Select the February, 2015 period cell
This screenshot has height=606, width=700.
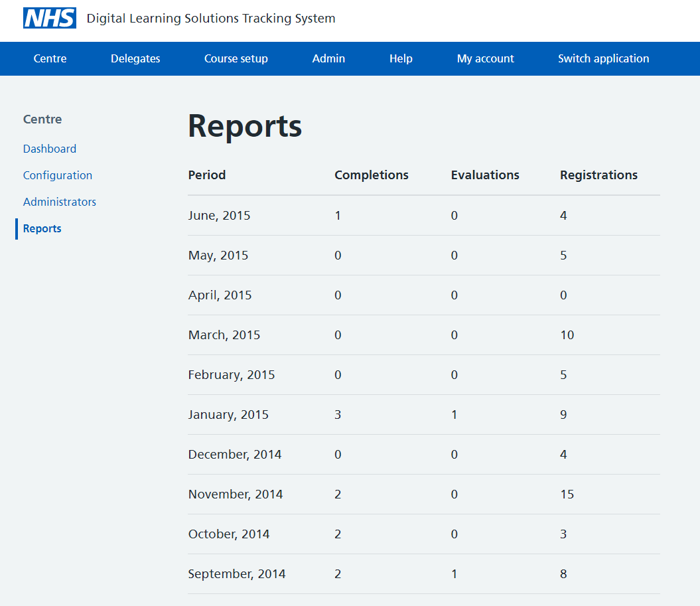(232, 374)
